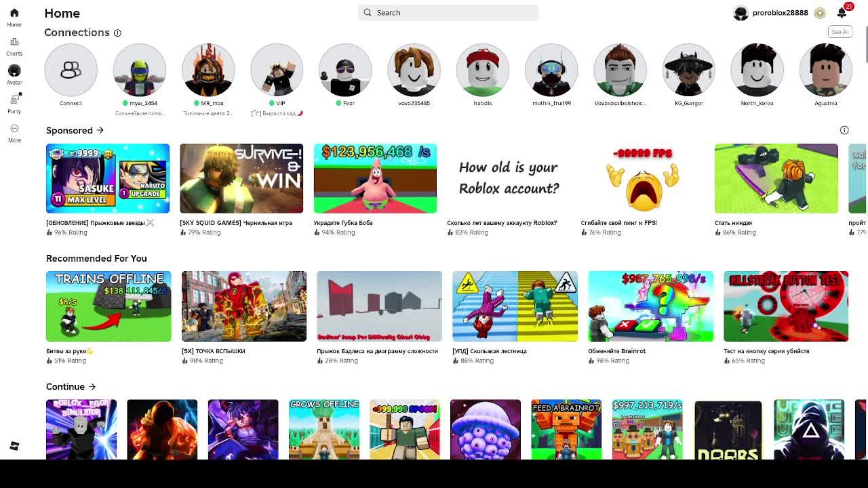Click the "28% Rating" text

(x=341, y=361)
